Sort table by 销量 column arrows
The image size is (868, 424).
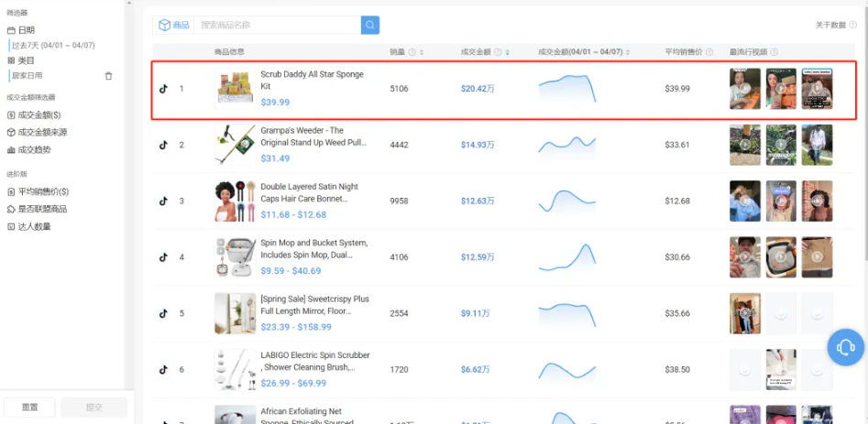tap(422, 52)
